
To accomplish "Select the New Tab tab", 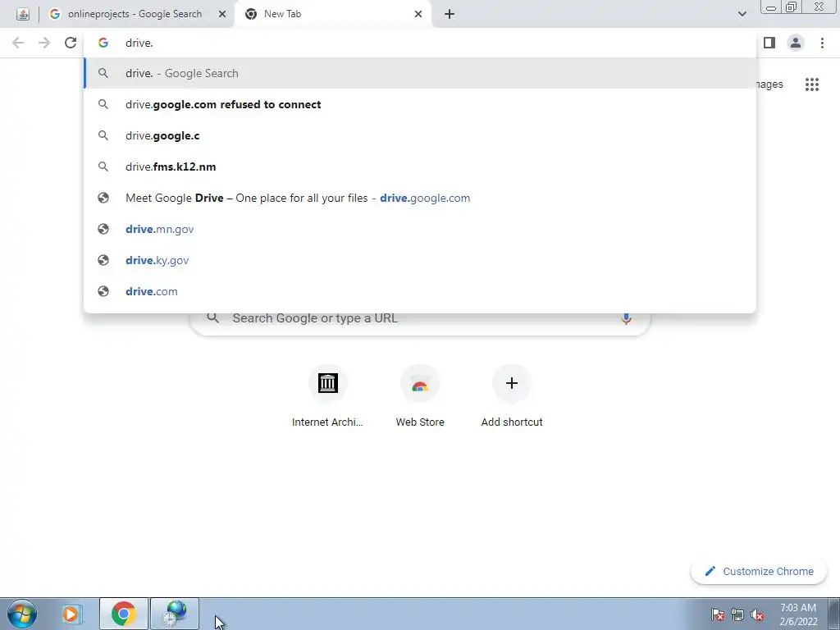I will 333,14.
